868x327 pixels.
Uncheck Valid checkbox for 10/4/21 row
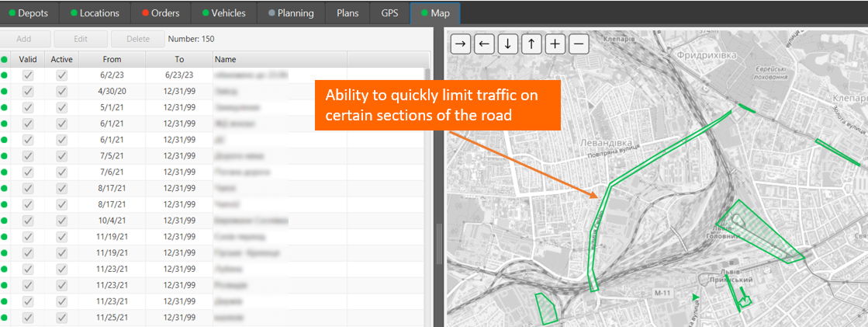28,220
